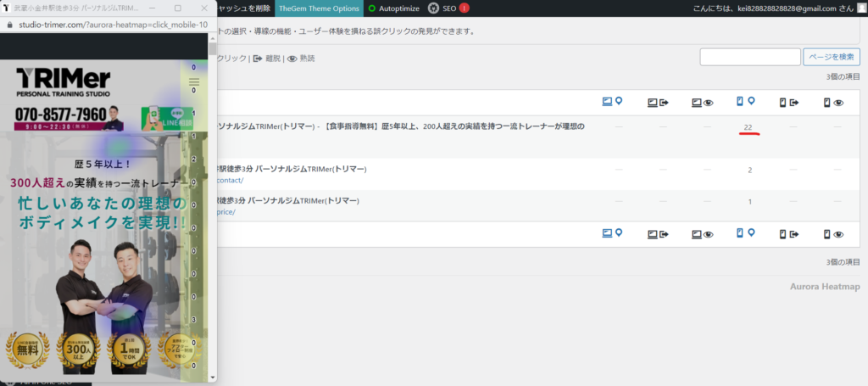
Task: Click mobile attention eye icon in table footer
Action: [x=834, y=234]
